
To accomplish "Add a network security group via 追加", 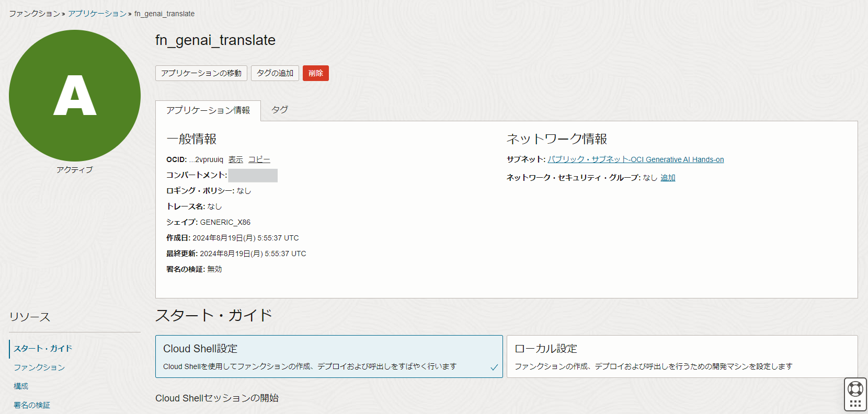I will coord(668,178).
